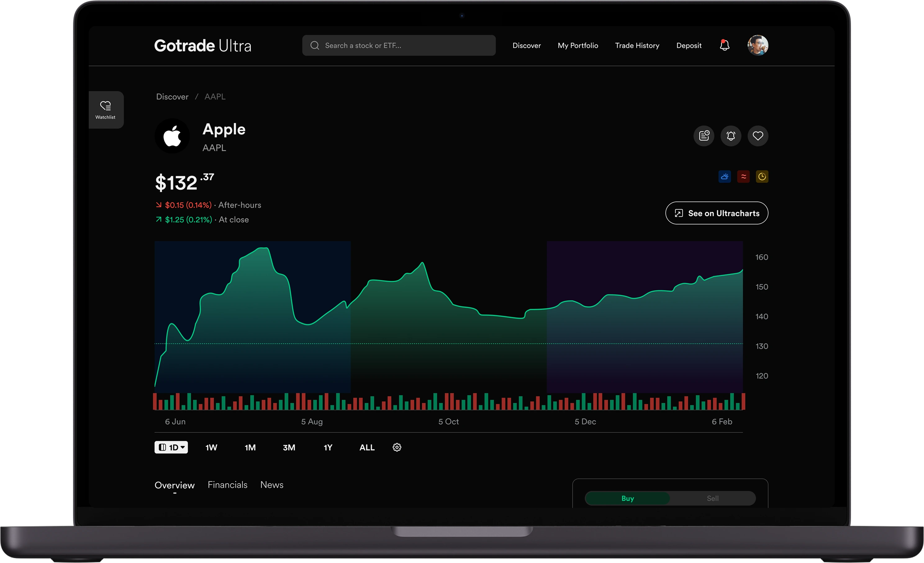
Task: Click the 5 Oct date label
Action: [x=449, y=422]
